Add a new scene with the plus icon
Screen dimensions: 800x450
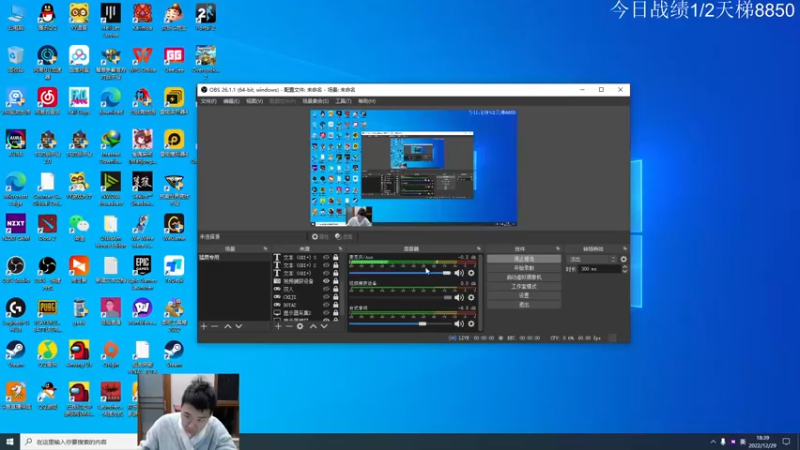click(204, 326)
